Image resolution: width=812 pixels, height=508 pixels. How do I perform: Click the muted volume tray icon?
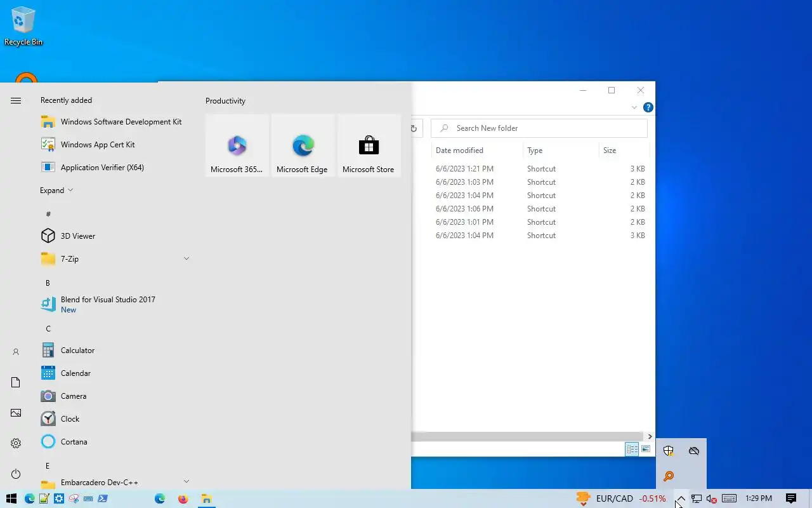point(711,498)
